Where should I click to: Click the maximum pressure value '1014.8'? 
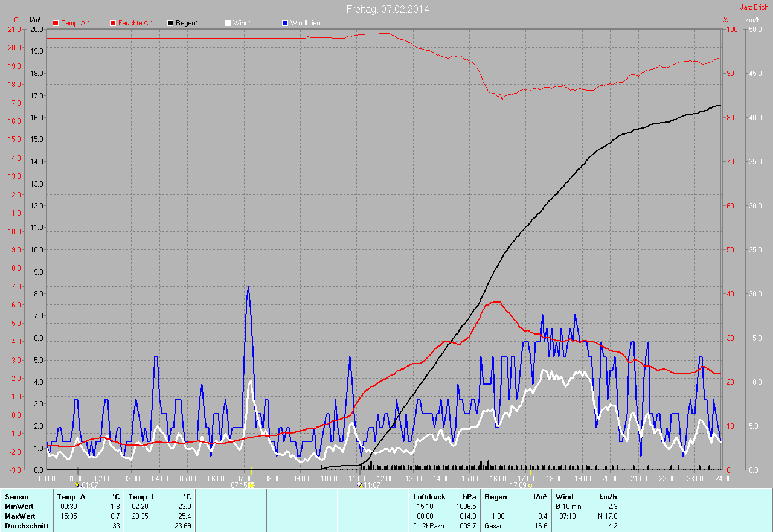pos(466,516)
